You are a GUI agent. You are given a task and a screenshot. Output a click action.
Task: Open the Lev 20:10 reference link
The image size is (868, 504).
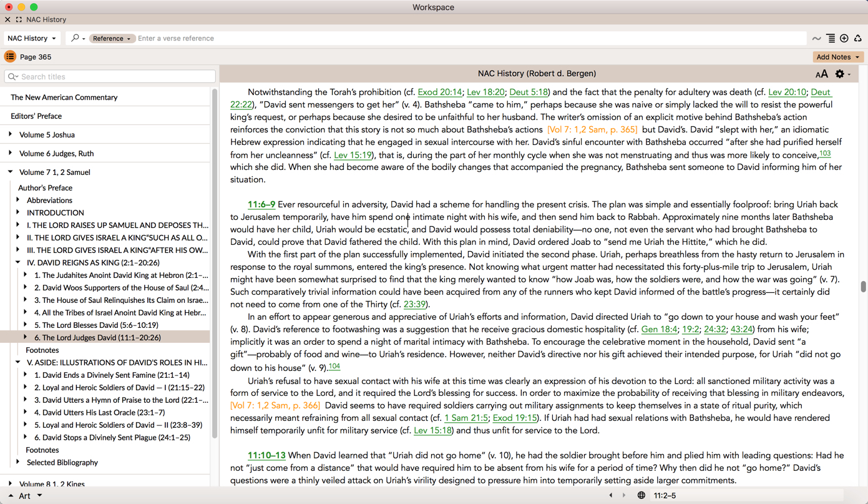[x=787, y=92]
